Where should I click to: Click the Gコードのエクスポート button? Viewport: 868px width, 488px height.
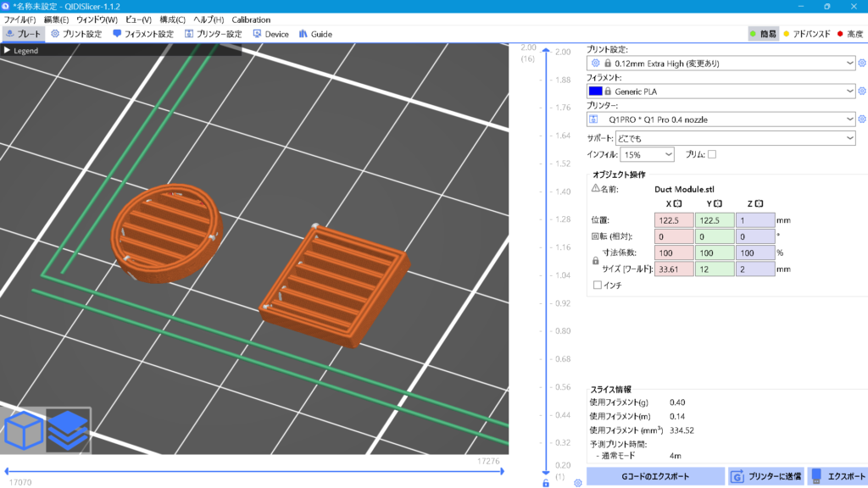click(x=654, y=475)
